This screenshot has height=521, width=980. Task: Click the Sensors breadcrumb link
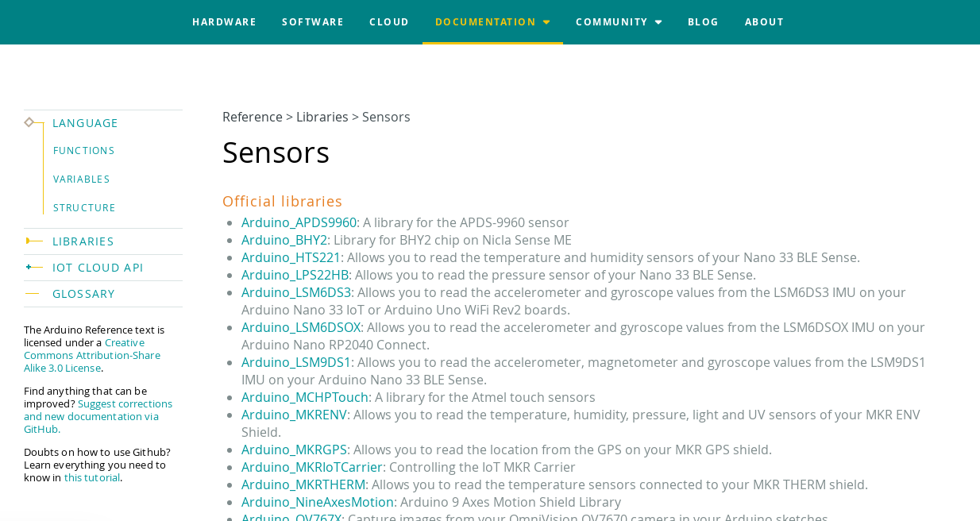[x=386, y=117]
